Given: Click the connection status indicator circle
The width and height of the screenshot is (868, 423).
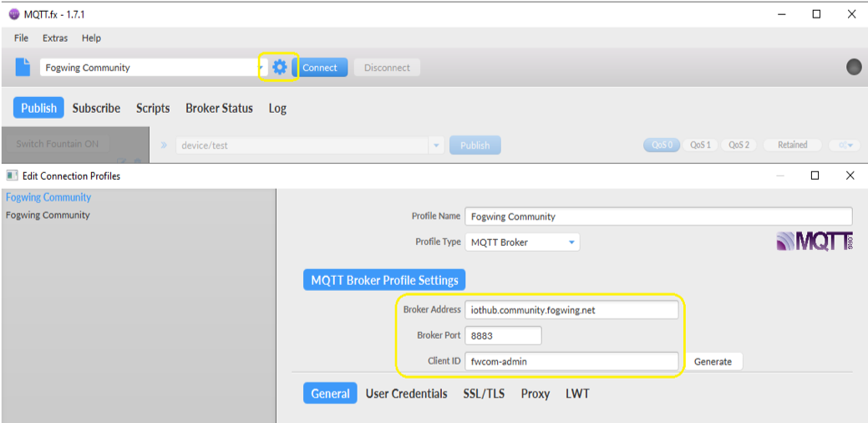Looking at the screenshot, I should tap(854, 67).
